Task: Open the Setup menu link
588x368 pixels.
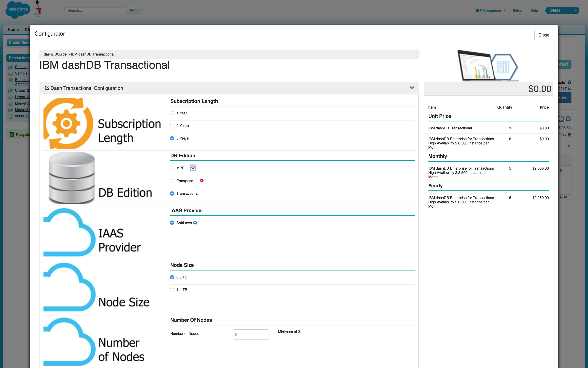Action: [x=518, y=10]
